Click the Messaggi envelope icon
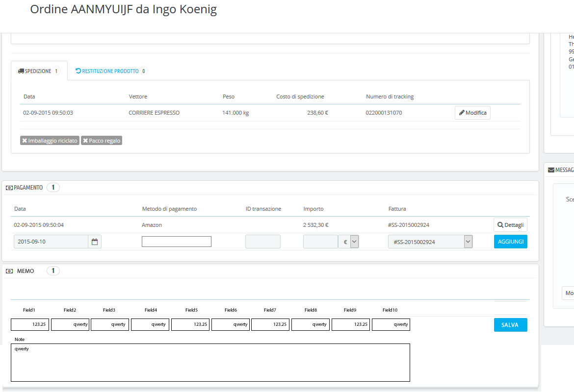Viewport: 574px width, 392px height. 551,170
